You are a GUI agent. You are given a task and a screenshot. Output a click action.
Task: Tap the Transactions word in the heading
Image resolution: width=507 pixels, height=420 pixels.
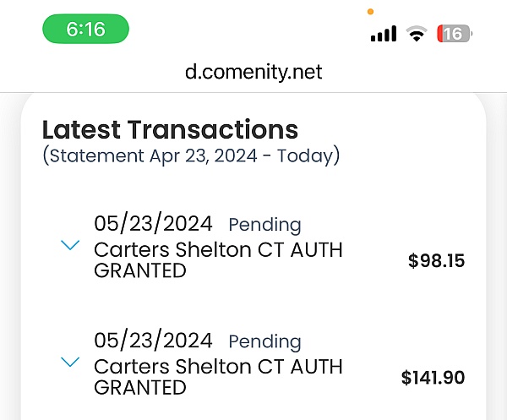pos(212,129)
